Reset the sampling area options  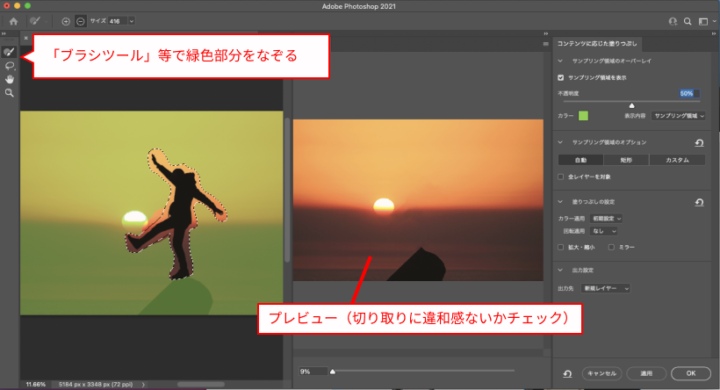(x=699, y=143)
